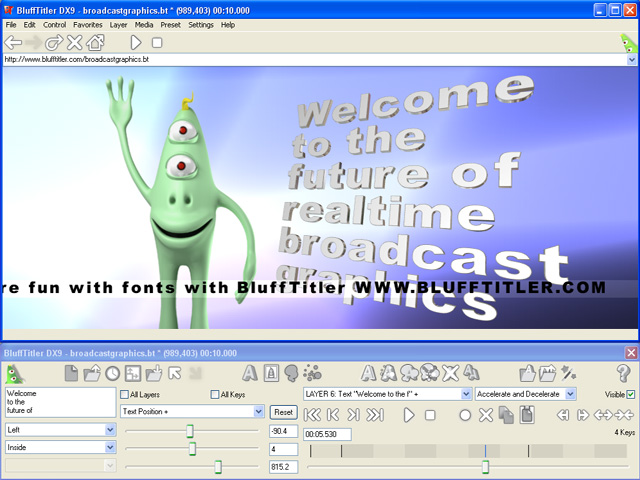640x480 pixels.
Task: Click the set resolution icon beside the clock
Action: tap(133, 373)
